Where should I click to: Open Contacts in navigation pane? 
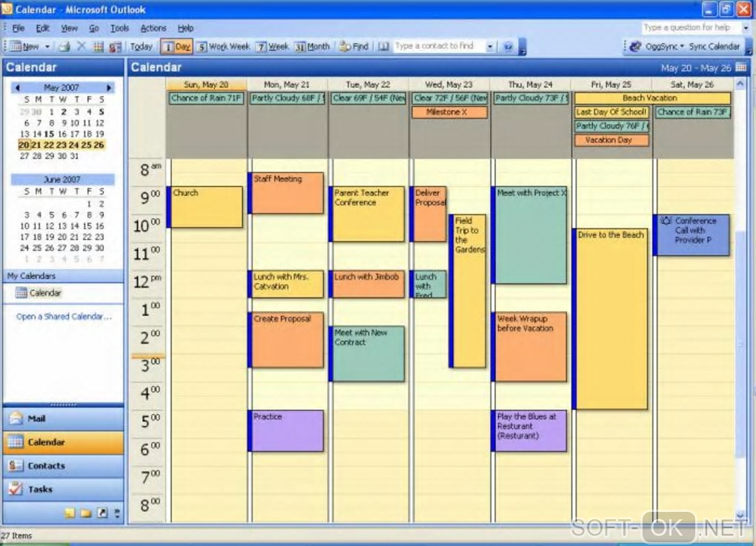(x=63, y=466)
